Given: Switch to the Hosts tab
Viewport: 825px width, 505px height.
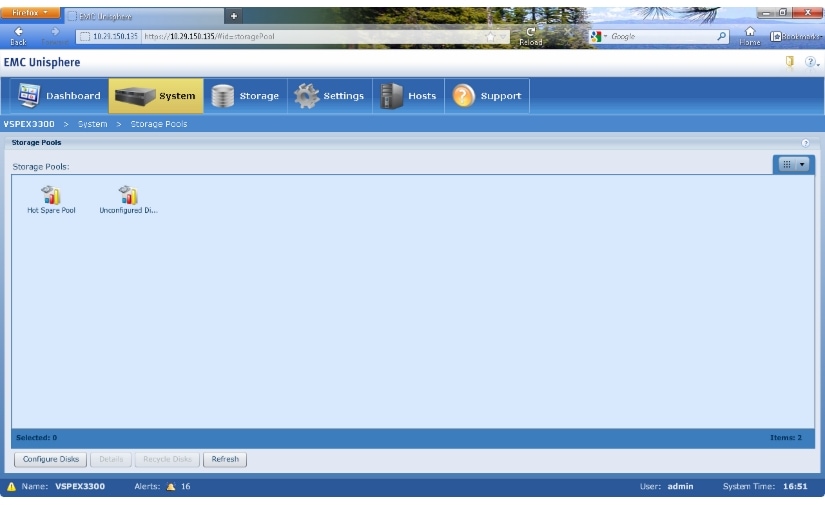Looking at the screenshot, I should 408,96.
